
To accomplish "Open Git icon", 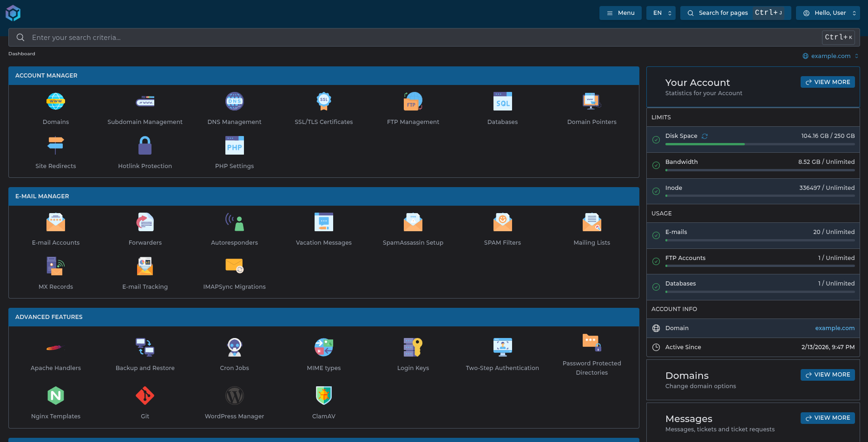I will tap(145, 396).
